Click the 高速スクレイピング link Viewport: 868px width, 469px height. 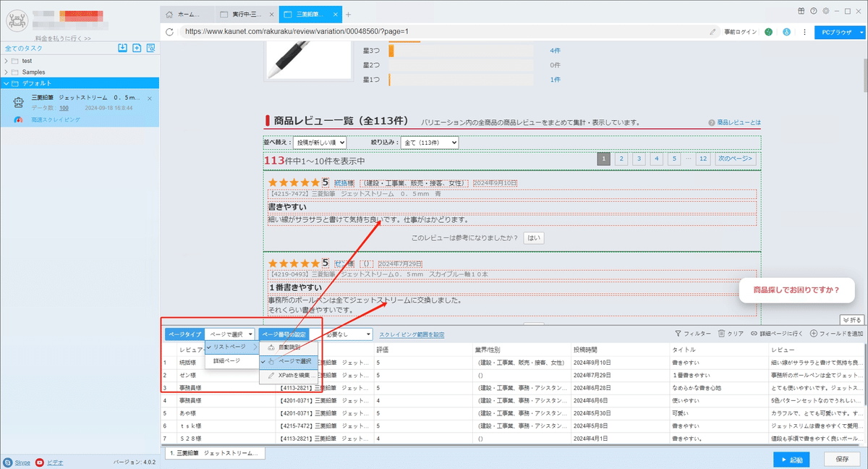tap(56, 119)
